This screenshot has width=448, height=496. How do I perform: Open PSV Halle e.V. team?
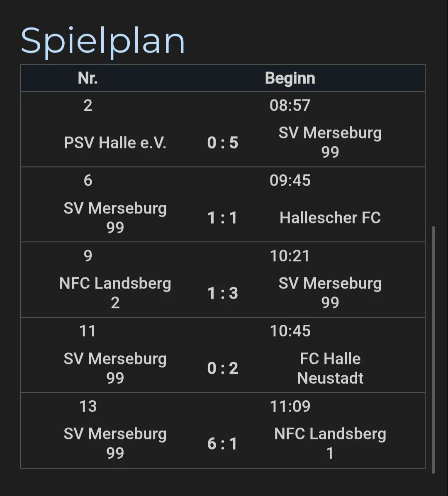tap(115, 143)
